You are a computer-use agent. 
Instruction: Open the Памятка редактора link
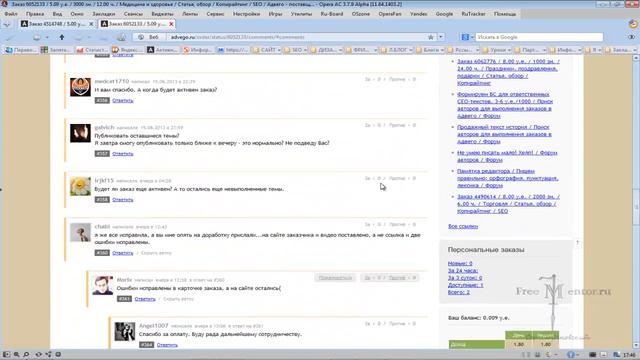pos(507,178)
